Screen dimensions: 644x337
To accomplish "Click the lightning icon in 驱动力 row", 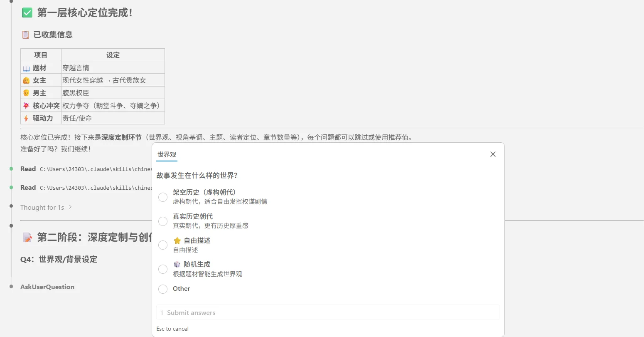I will click(x=27, y=118).
